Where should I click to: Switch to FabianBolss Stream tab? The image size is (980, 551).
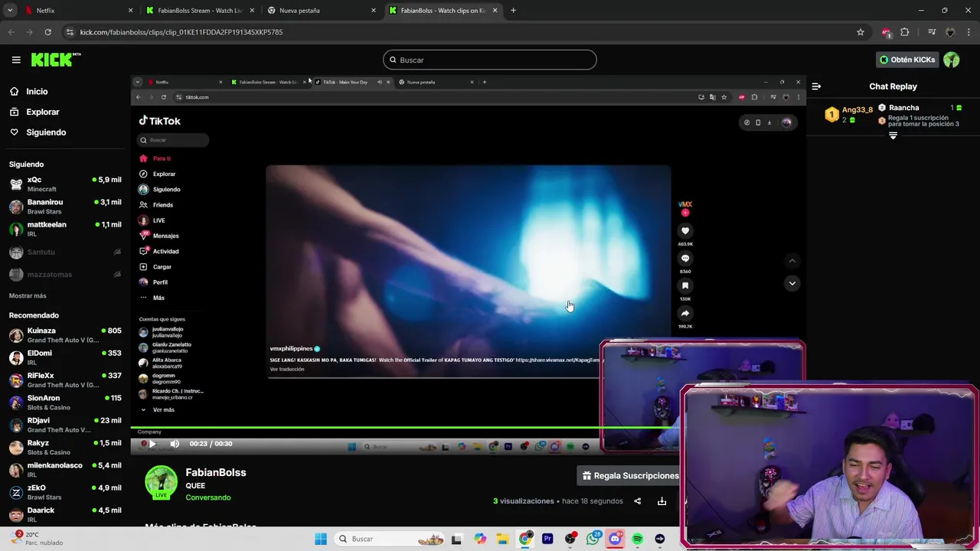coord(199,11)
